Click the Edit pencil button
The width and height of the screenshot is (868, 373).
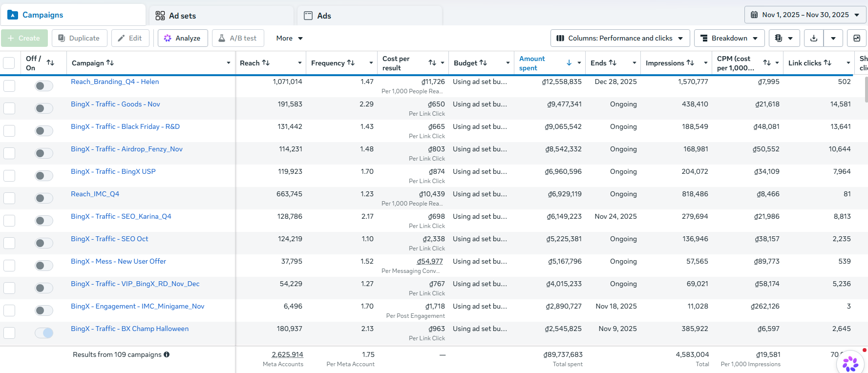pos(130,38)
